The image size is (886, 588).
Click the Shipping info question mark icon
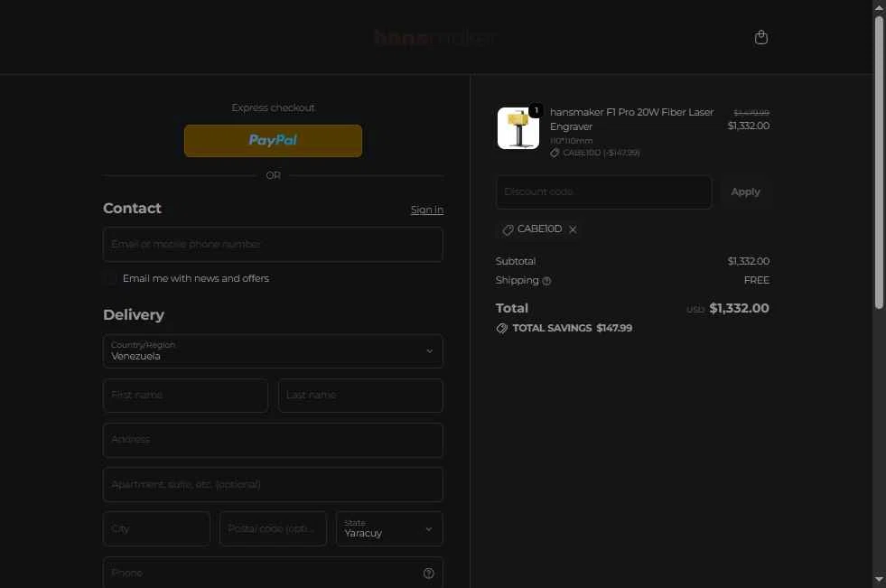pos(546,281)
